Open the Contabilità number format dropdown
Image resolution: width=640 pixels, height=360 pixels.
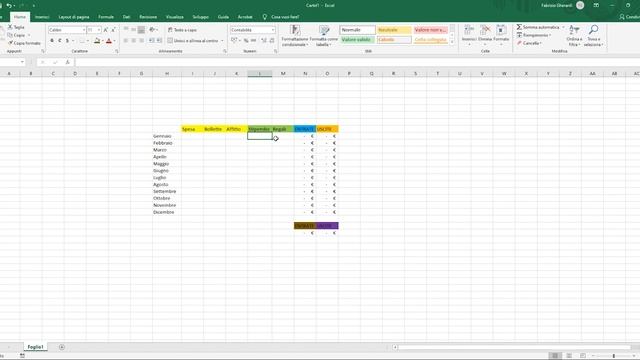click(273, 30)
